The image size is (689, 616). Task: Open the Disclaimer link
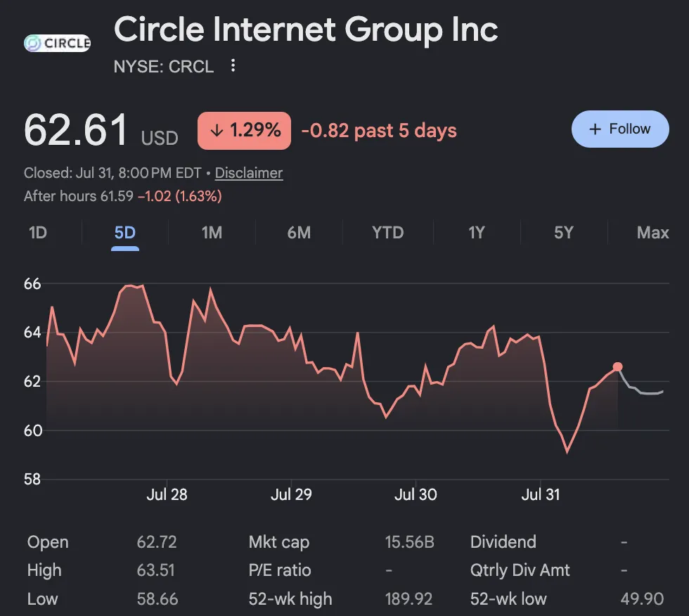(x=249, y=173)
